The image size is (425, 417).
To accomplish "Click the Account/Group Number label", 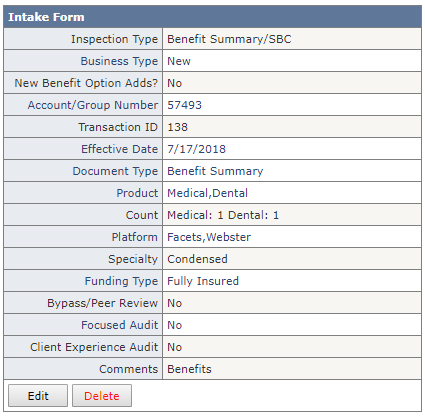I will tap(93, 105).
